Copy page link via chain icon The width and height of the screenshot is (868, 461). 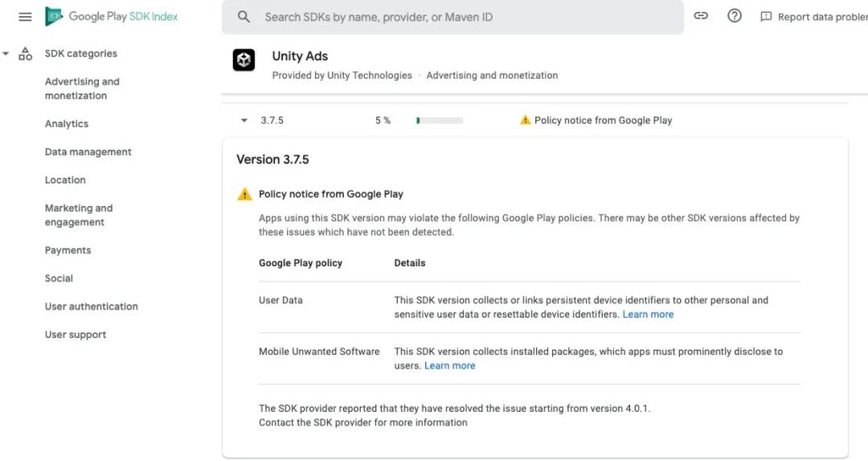click(701, 15)
